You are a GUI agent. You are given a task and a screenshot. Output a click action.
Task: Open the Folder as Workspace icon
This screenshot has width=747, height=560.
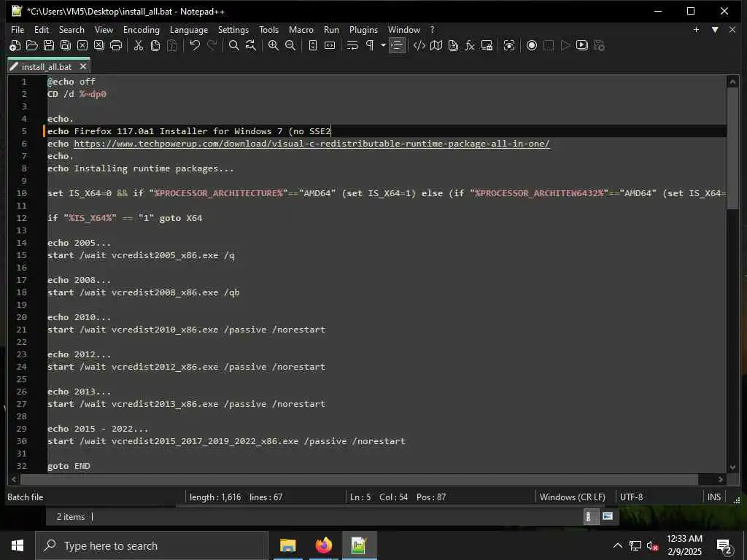[487, 46]
